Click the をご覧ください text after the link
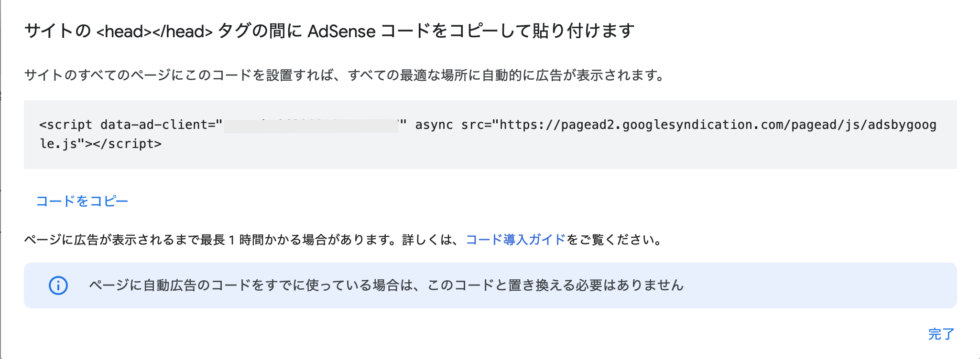Image resolution: width=980 pixels, height=359 pixels. click(x=614, y=240)
